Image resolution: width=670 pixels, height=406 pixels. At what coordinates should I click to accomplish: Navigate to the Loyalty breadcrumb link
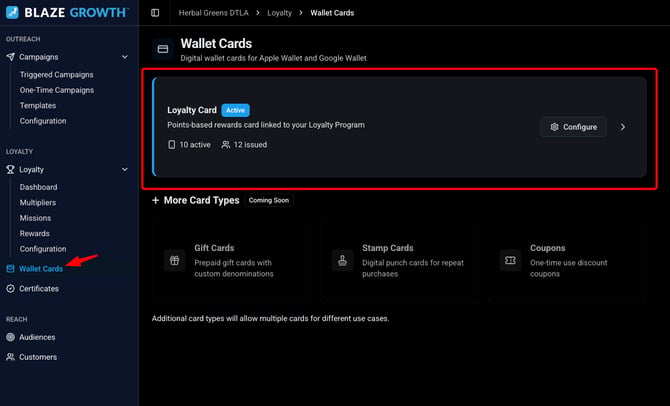(279, 13)
